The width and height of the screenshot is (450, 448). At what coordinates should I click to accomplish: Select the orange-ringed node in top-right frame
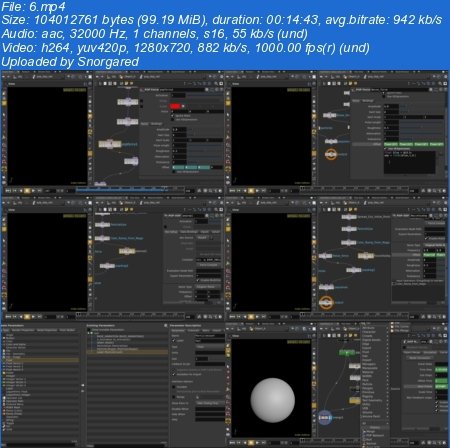point(331,154)
